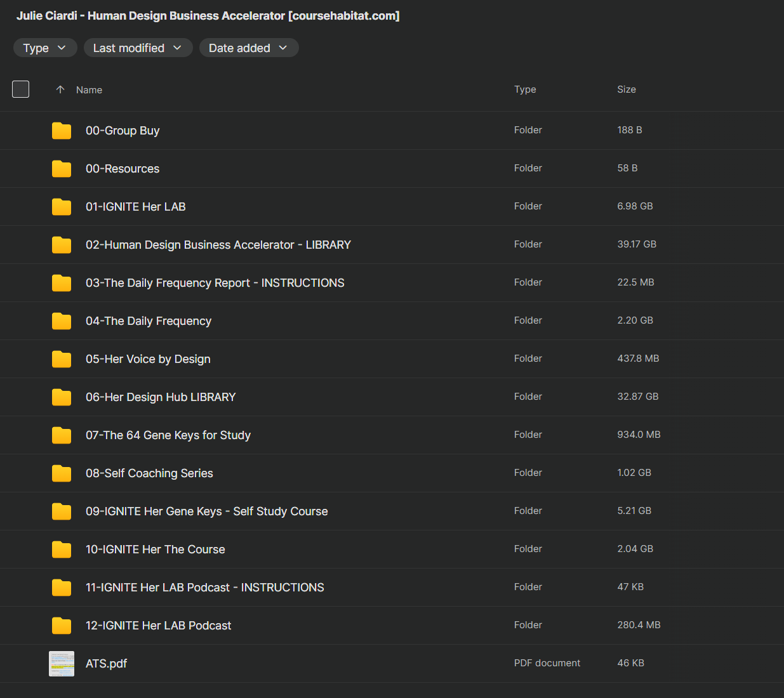Sort by the Size column header

[x=627, y=89]
